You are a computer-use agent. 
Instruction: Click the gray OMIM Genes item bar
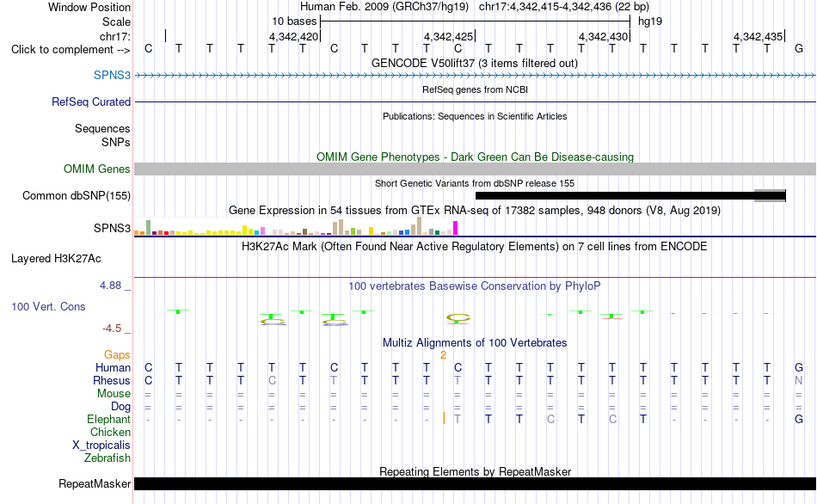(x=475, y=169)
